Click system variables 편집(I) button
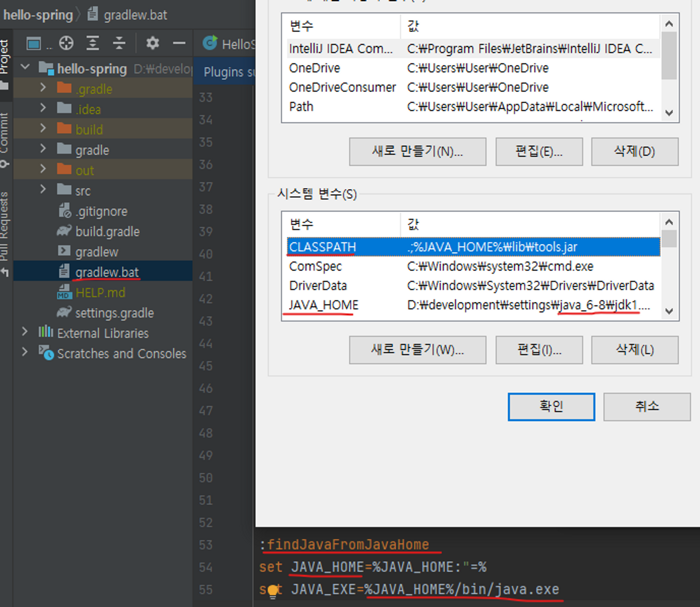Image resolution: width=700 pixels, height=607 pixels. click(x=539, y=350)
